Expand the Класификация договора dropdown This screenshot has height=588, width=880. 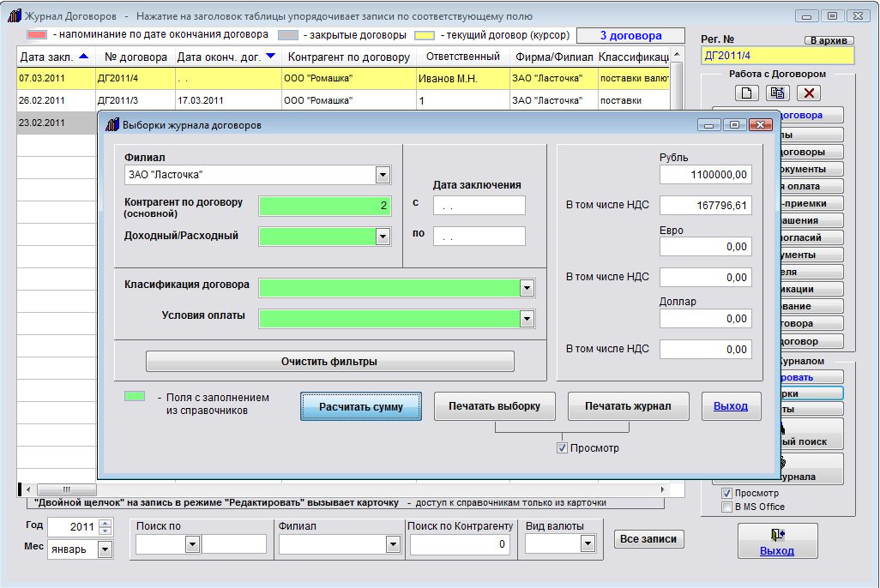click(527, 289)
